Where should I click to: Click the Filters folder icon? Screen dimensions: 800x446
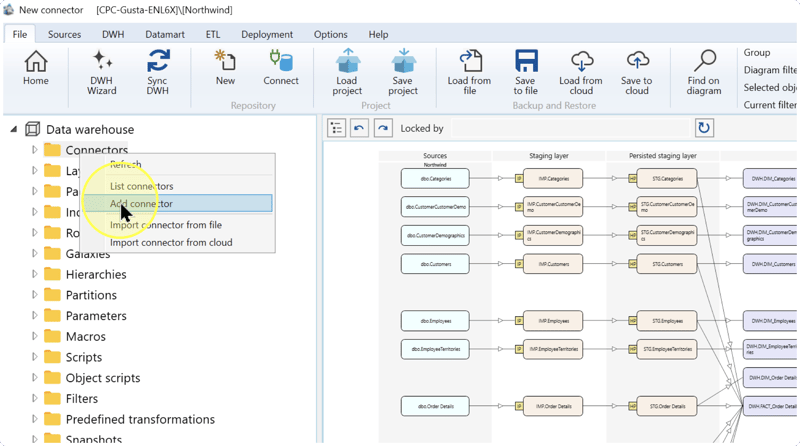(x=52, y=399)
